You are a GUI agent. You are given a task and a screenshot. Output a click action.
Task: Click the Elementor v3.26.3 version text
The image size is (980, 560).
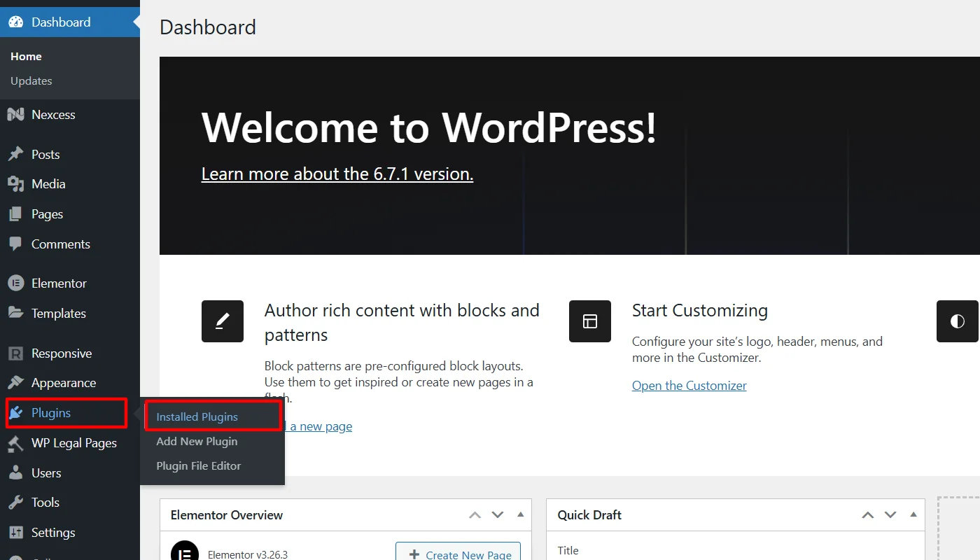(x=248, y=554)
